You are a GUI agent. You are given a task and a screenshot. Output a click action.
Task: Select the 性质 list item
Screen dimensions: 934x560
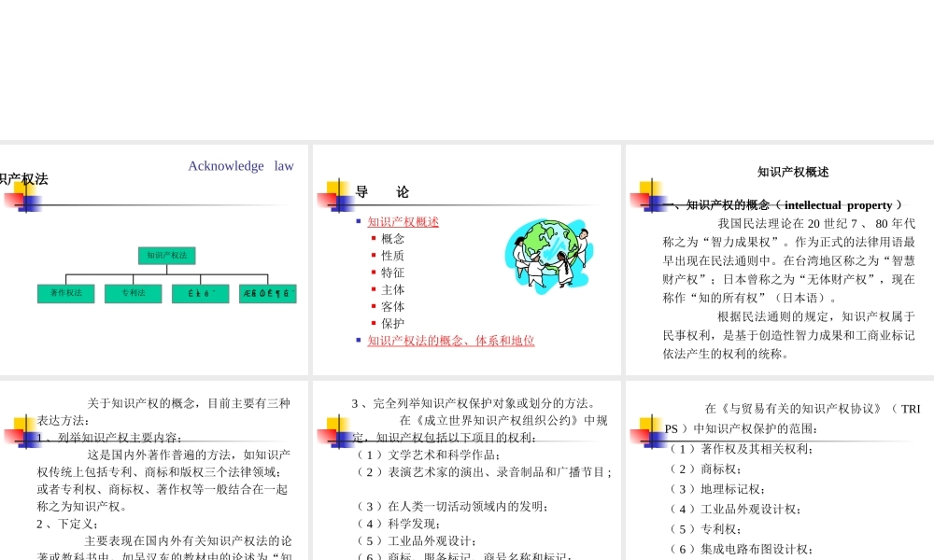(x=393, y=255)
